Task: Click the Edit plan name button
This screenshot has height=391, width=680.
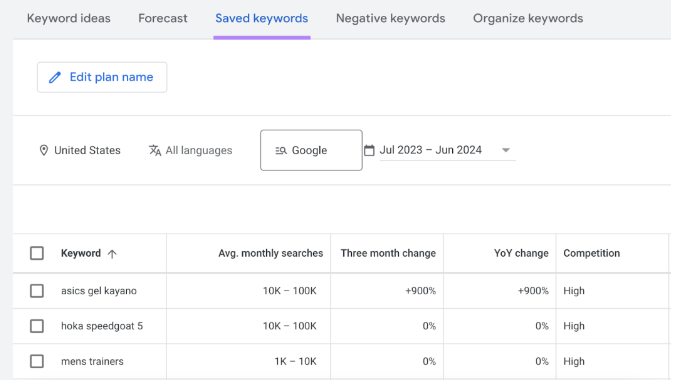Action: (x=102, y=77)
